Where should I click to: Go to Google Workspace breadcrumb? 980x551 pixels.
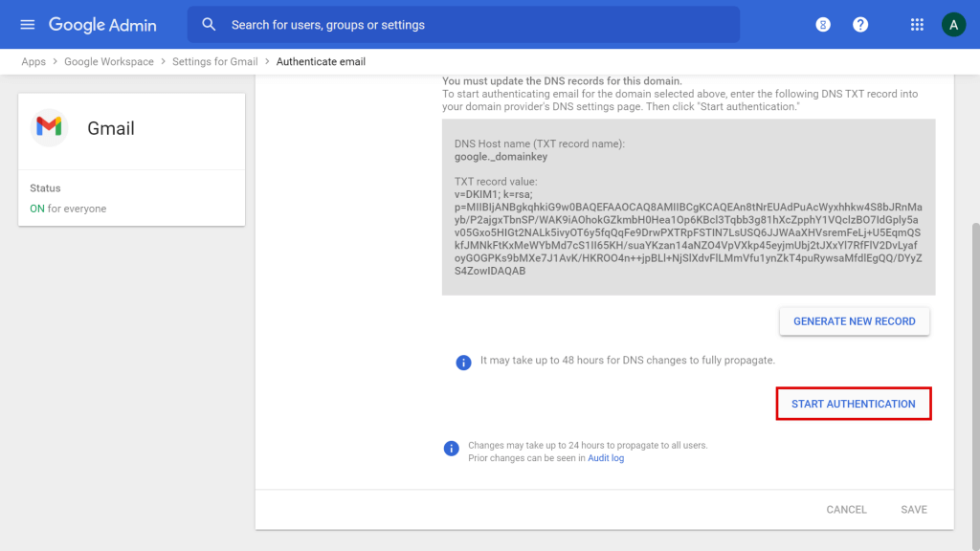[x=109, y=62]
